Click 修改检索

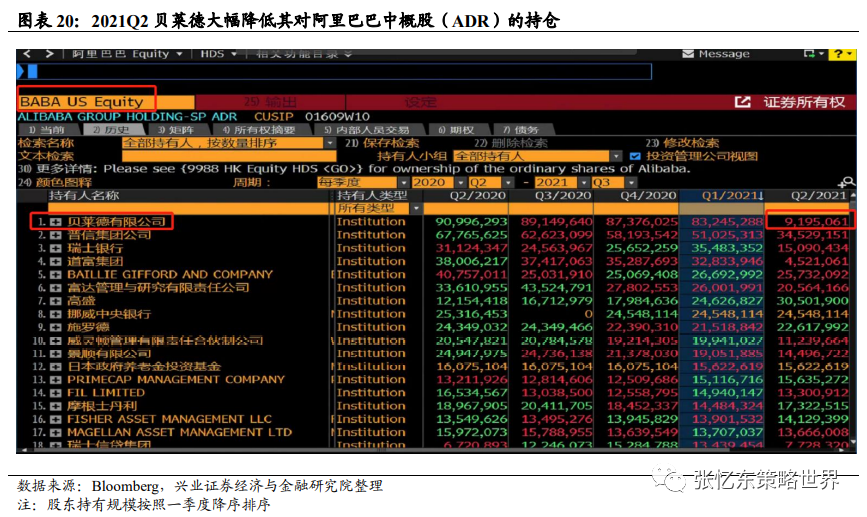point(683,143)
